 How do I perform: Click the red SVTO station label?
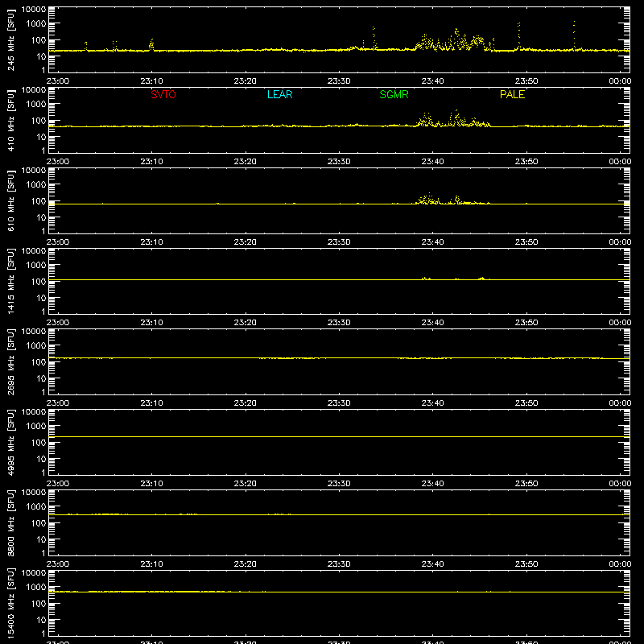(x=163, y=94)
